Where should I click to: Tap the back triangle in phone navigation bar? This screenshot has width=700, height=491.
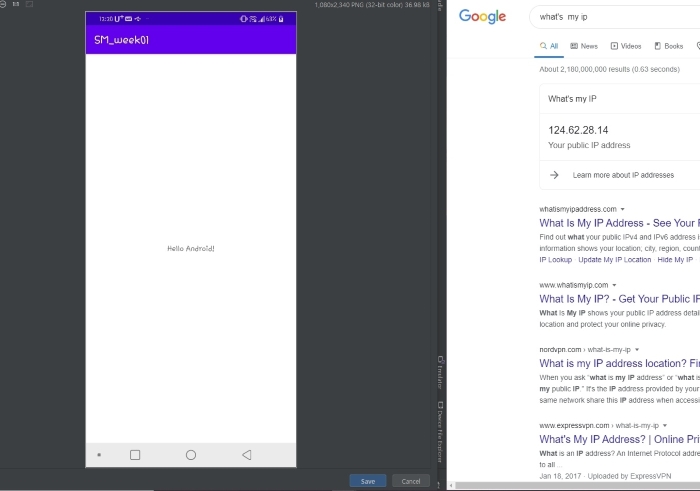click(246, 455)
